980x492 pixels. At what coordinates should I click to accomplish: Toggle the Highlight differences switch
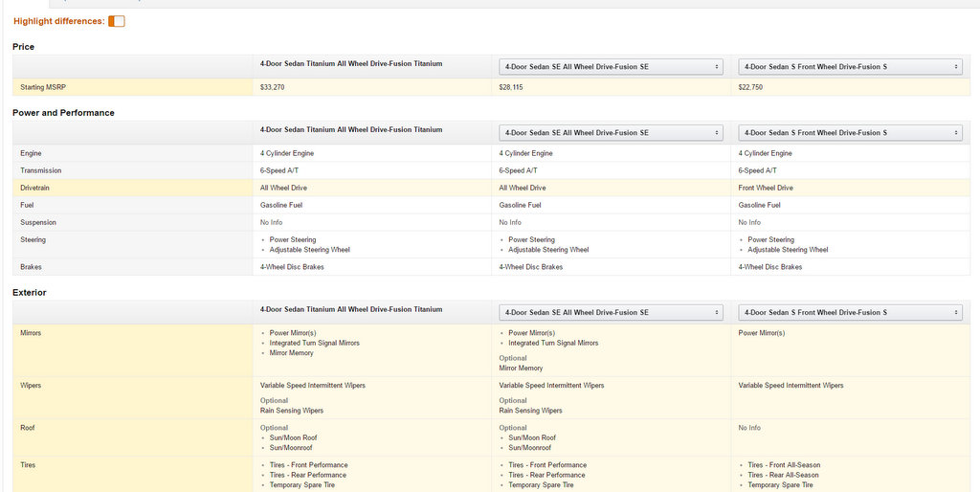pyautogui.click(x=116, y=21)
